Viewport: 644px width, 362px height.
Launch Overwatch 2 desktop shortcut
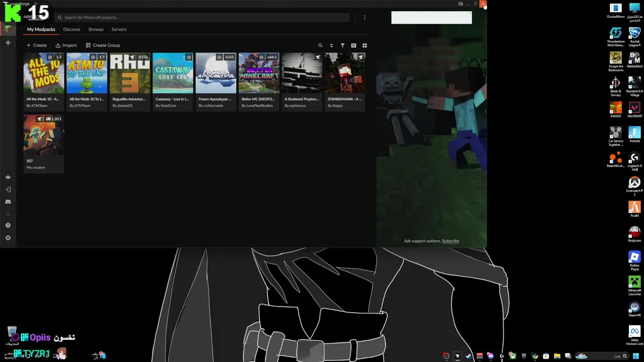[x=634, y=186]
